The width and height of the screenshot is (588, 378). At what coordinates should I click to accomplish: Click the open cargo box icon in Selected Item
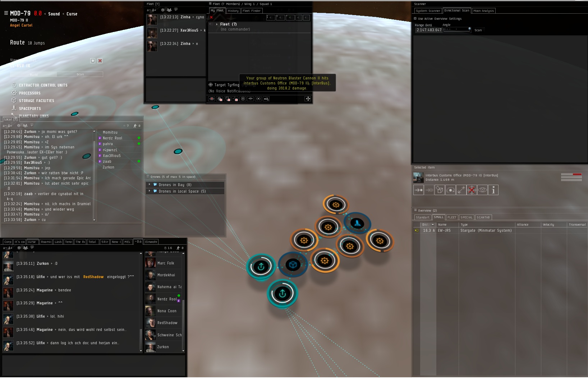(440, 190)
